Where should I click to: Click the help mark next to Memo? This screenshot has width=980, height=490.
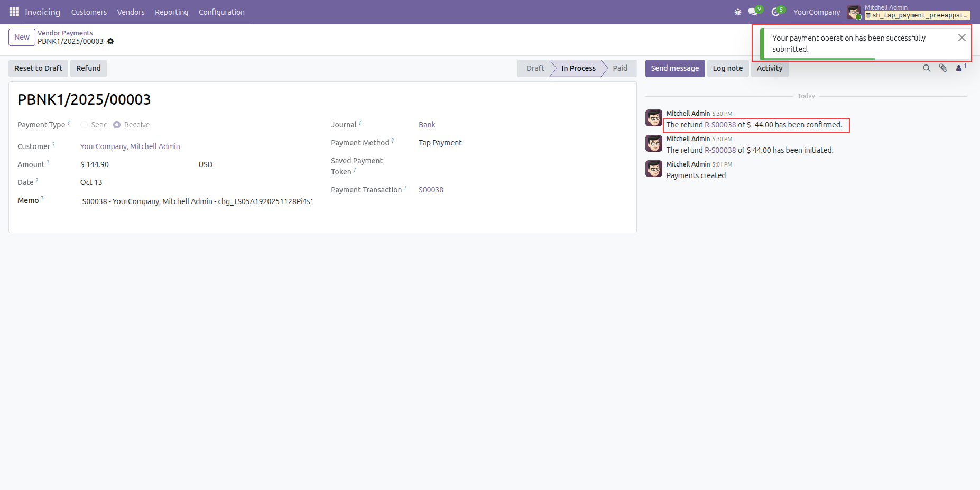pos(42,198)
